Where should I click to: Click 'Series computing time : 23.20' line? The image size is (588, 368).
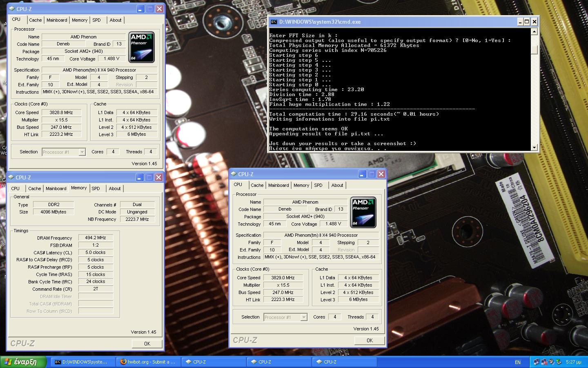[x=316, y=90]
